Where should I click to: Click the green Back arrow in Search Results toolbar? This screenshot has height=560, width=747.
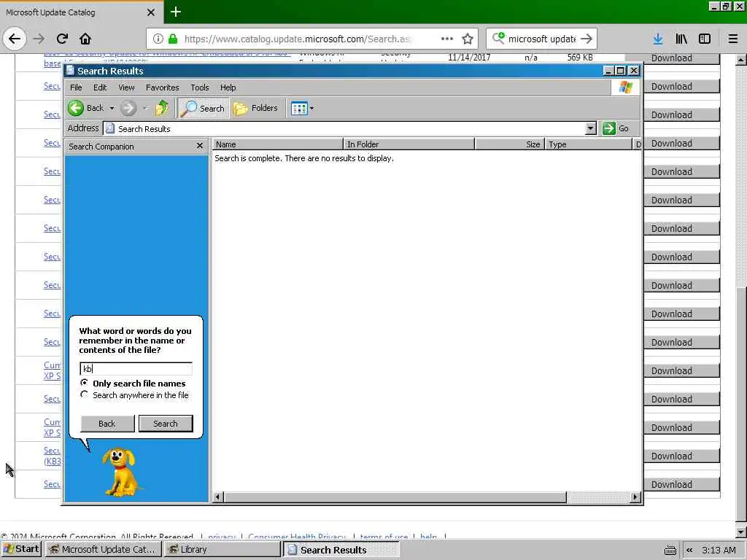(76, 108)
